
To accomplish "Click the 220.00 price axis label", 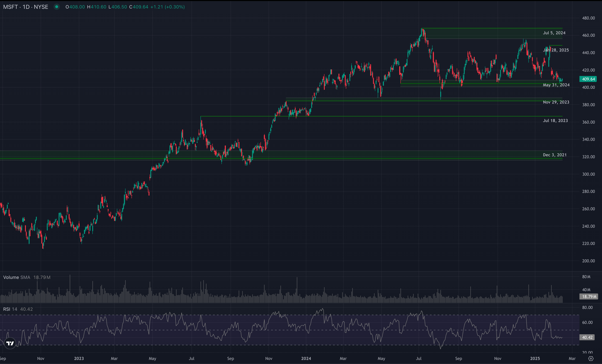I will coord(588,243).
